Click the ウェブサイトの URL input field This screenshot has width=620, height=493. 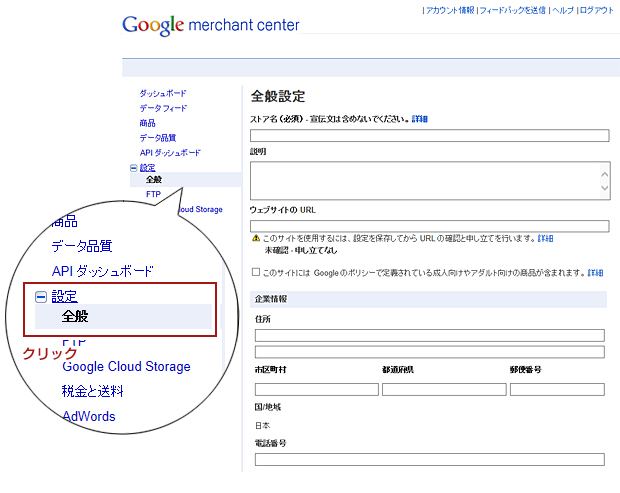coord(429,226)
